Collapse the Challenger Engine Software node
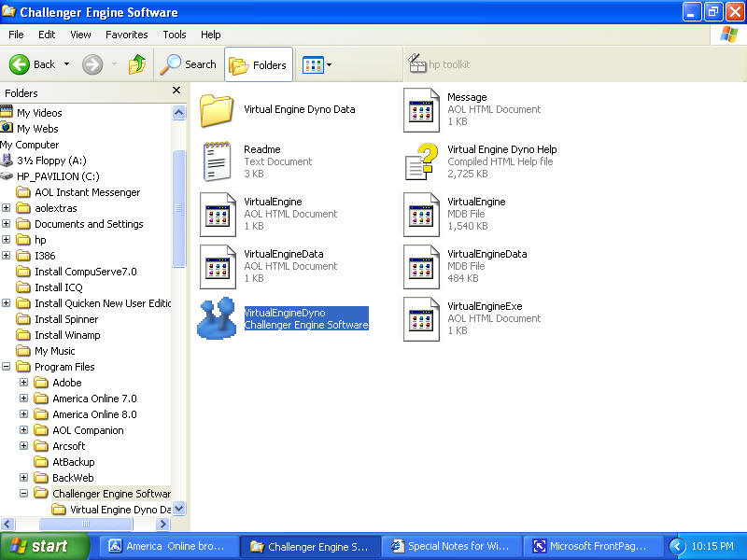The image size is (747, 560). [24, 494]
